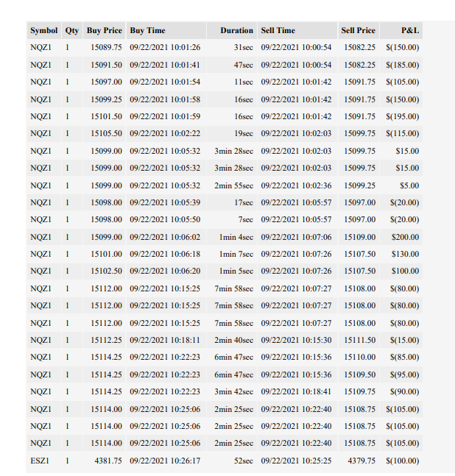Select sell time 09/22/2021 10:18:41
The image size is (455, 476).
(297, 391)
